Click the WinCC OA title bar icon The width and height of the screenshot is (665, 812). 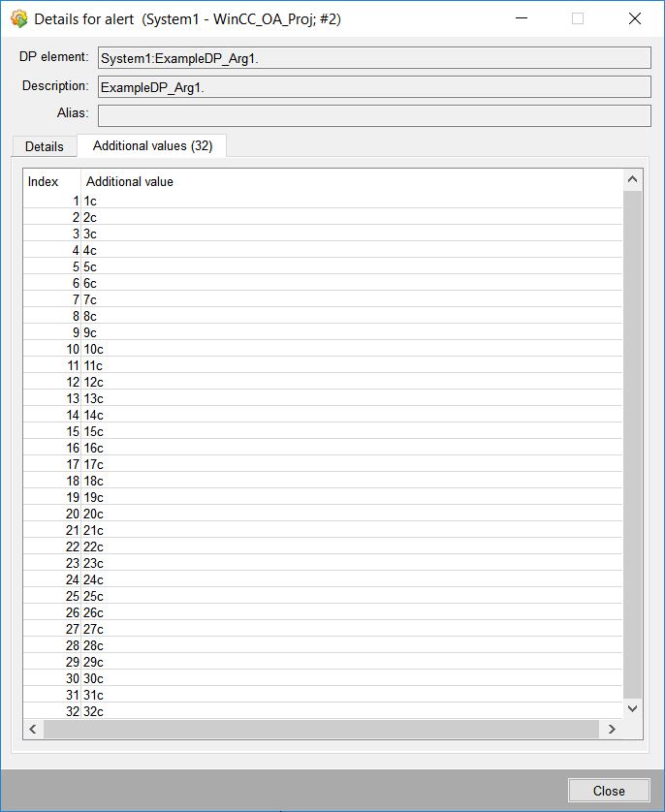pyautogui.click(x=18, y=18)
